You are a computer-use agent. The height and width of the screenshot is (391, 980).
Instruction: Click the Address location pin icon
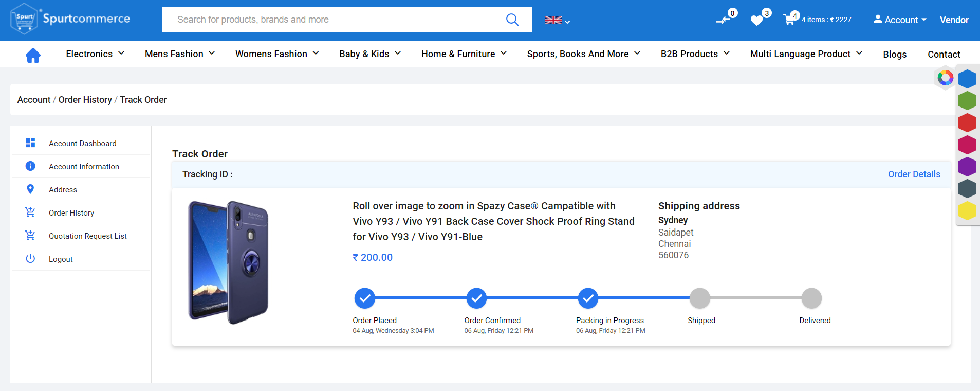point(30,189)
